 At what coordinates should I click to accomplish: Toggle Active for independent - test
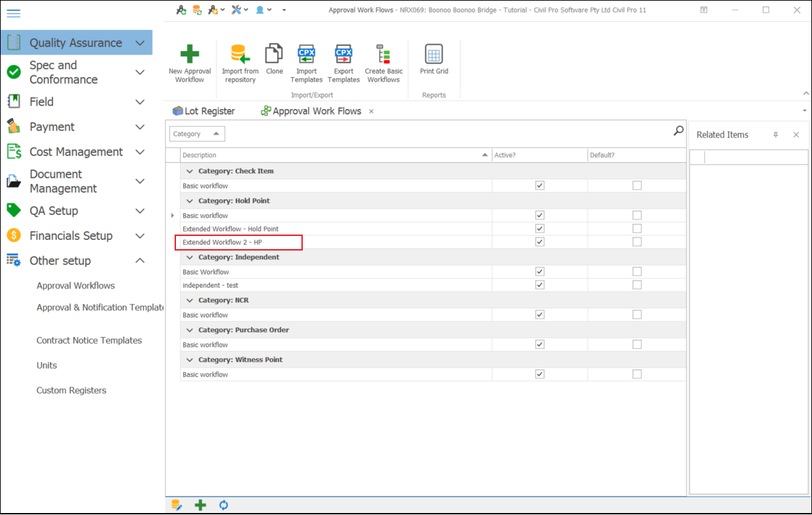(540, 284)
